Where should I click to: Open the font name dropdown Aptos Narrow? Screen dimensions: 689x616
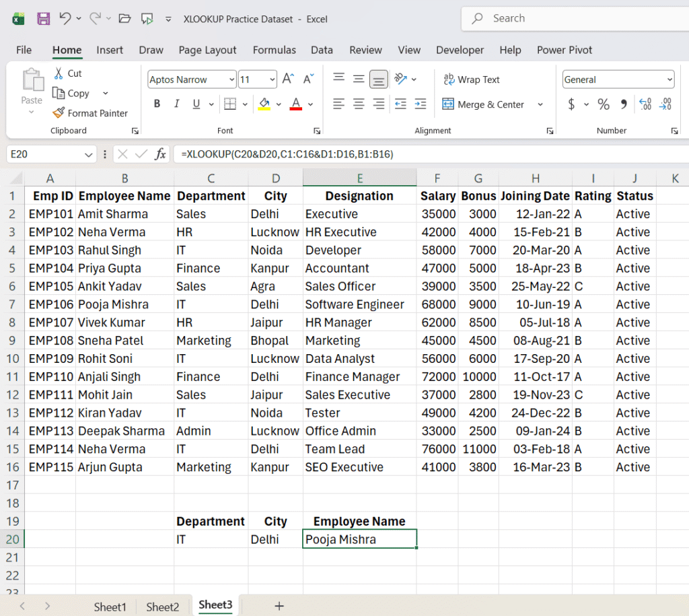pos(231,79)
